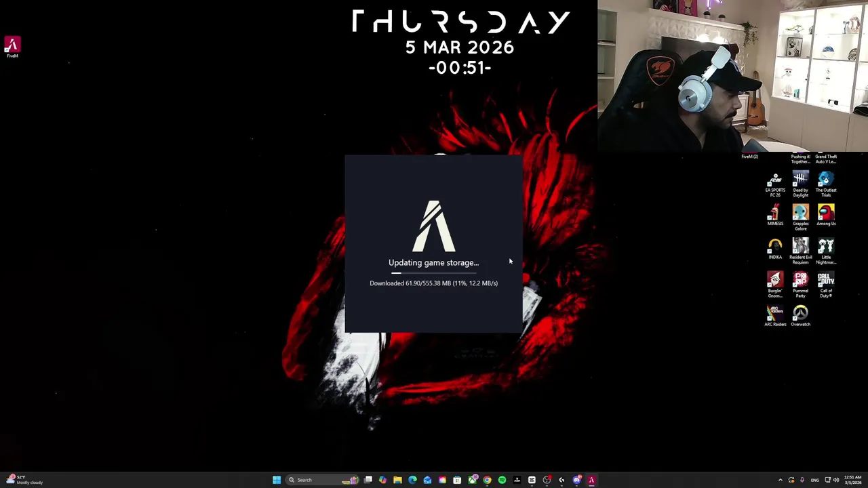Open the volume control tray icon
The image size is (868, 488).
coord(836,480)
